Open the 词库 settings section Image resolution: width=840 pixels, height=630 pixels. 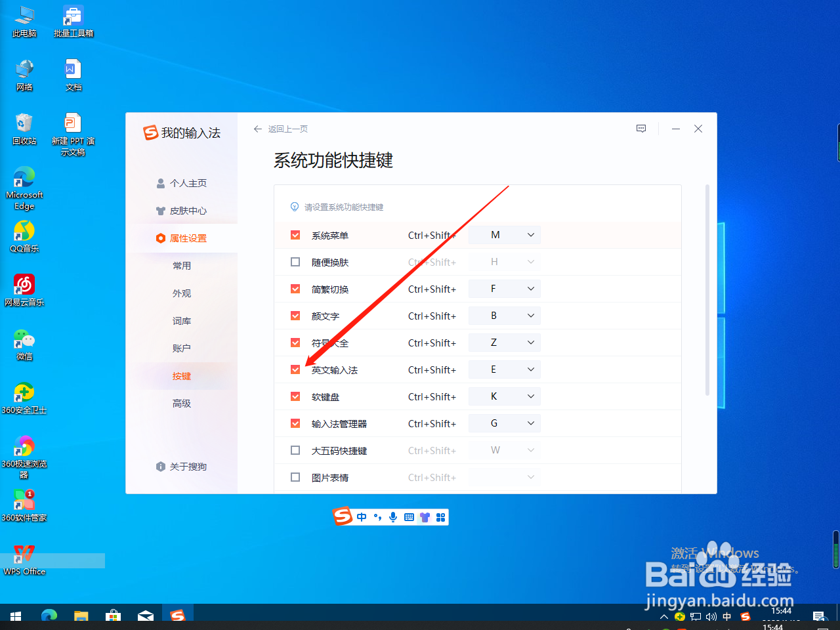(182, 320)
